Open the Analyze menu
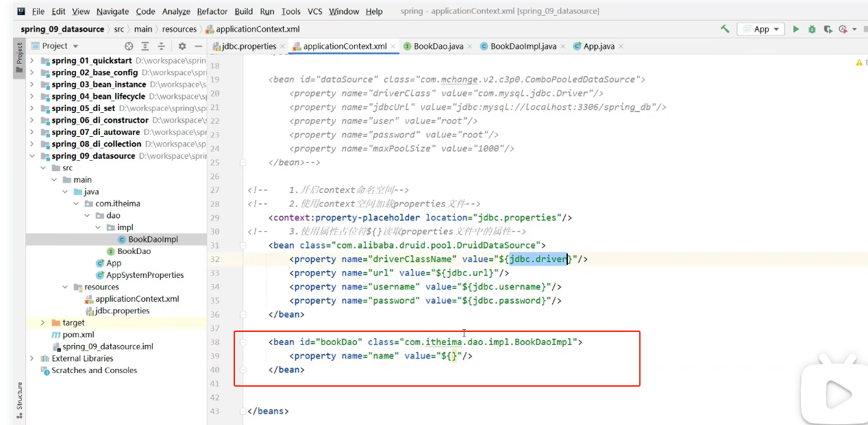The image size is (868, 425). click(x=177, y=12)
